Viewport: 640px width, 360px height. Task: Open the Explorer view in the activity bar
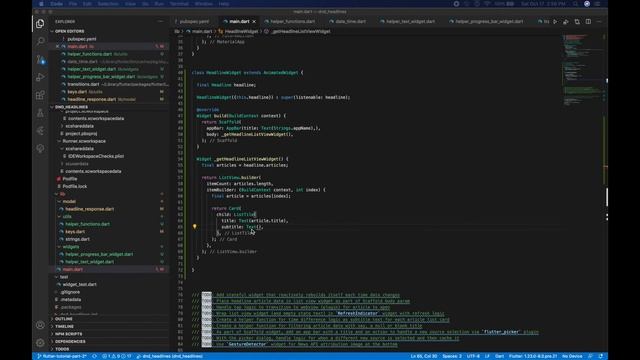click(40, 24)
